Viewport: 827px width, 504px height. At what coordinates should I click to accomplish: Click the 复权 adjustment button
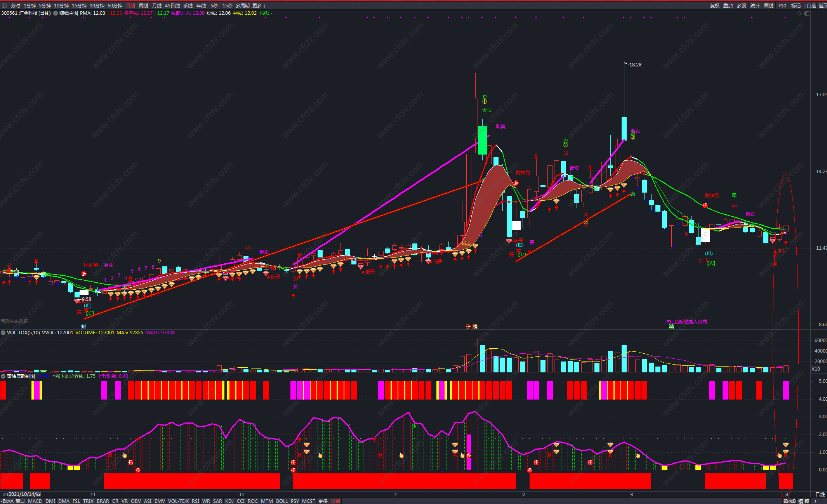pos(714,6)
